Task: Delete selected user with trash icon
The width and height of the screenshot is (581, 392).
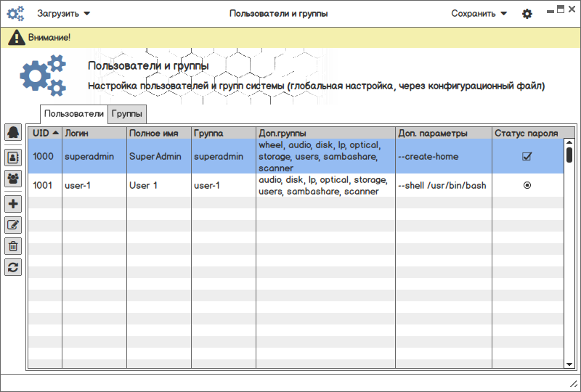Action: (13, 246)
